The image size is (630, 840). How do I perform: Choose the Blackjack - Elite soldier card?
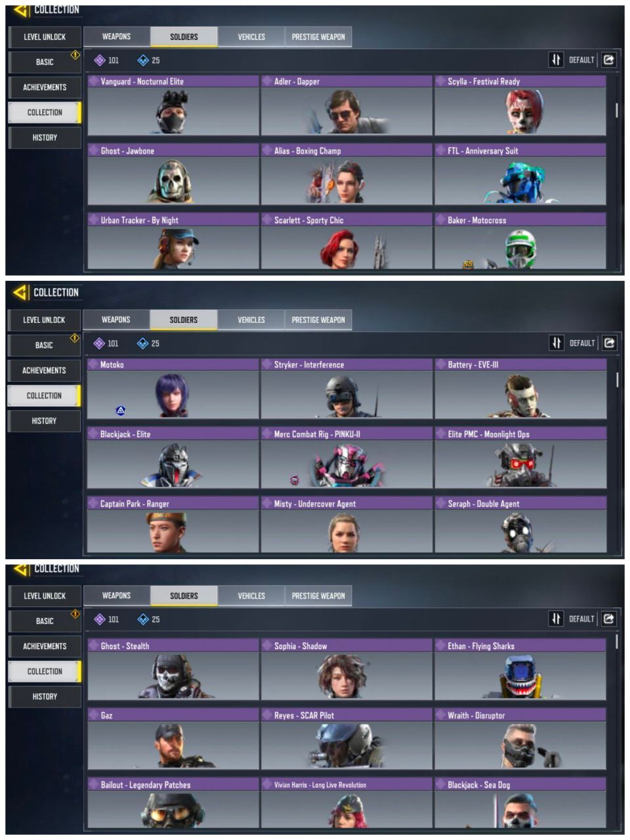coord(173,458)
